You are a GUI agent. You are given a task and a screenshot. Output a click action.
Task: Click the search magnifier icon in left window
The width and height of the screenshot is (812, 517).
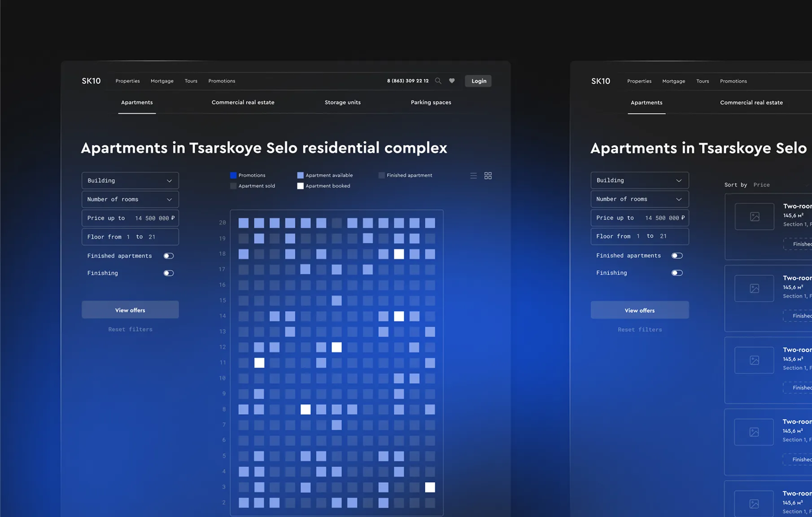pos(438,81)
